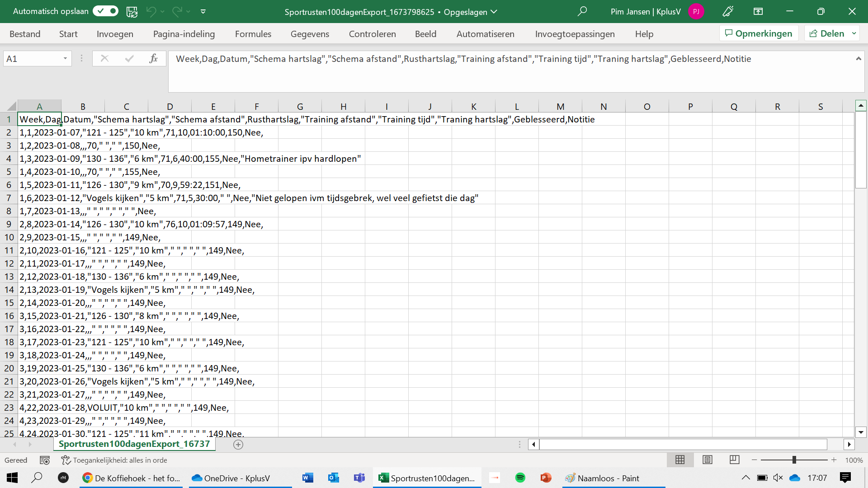Expand the Delen dropdown arrow
868x488 pixels.
tap(854, 33)
